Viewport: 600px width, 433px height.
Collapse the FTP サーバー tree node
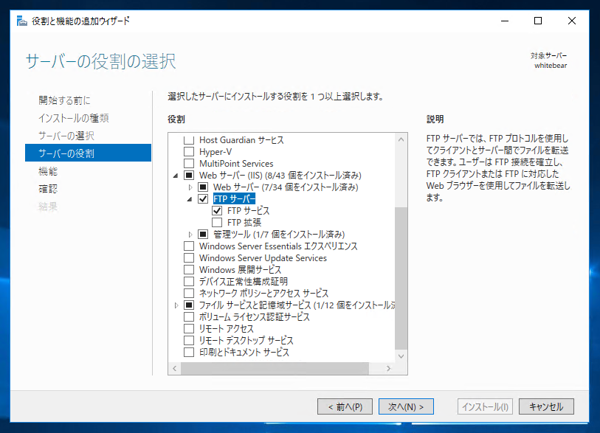(190, 199)
